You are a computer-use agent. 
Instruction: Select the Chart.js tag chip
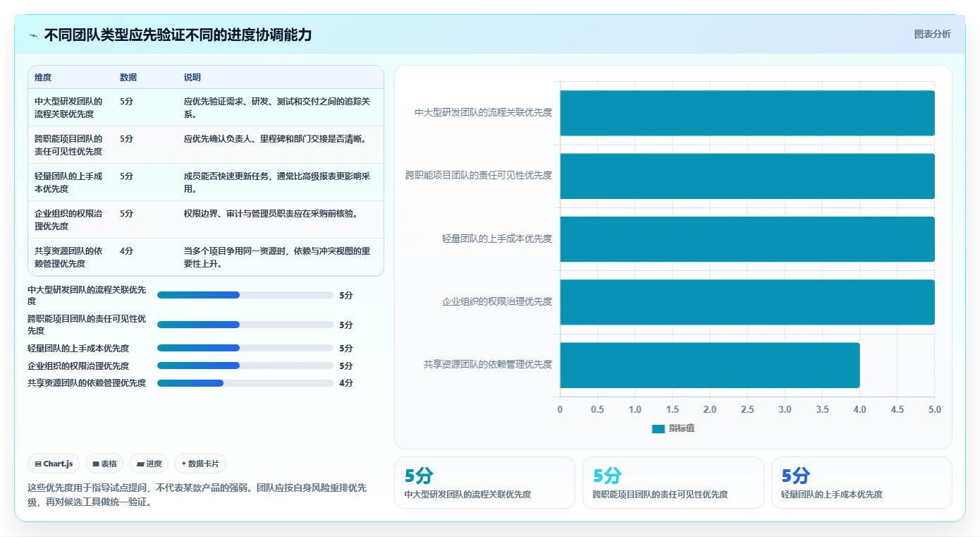coord(54,464)
